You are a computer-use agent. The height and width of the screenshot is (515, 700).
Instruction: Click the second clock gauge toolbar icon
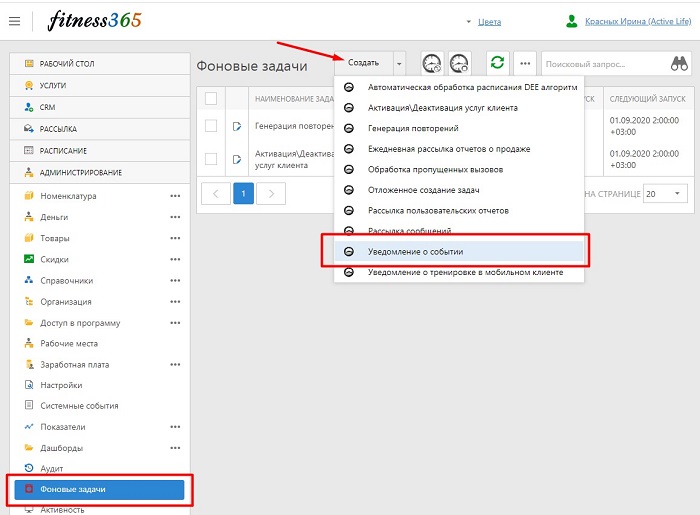pos(459,63)
